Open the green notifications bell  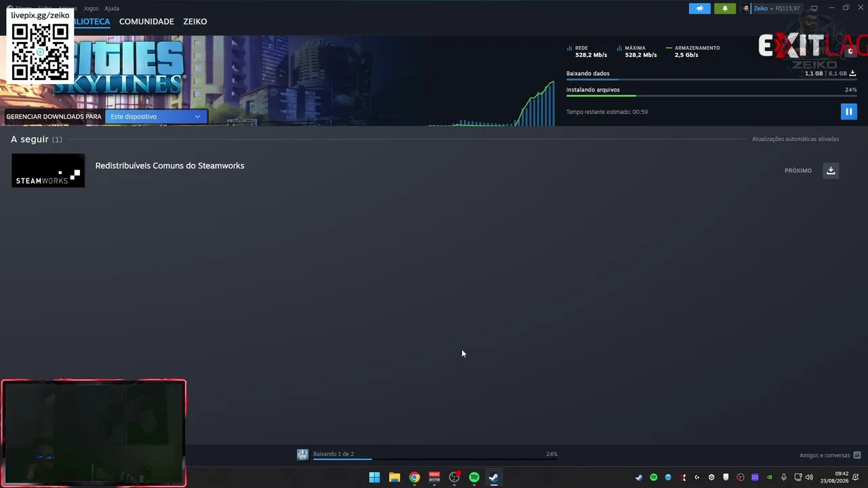(725, 8)
